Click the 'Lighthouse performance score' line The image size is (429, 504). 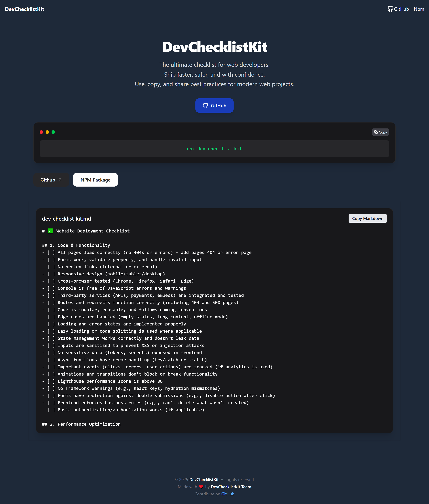click(102, 381)
